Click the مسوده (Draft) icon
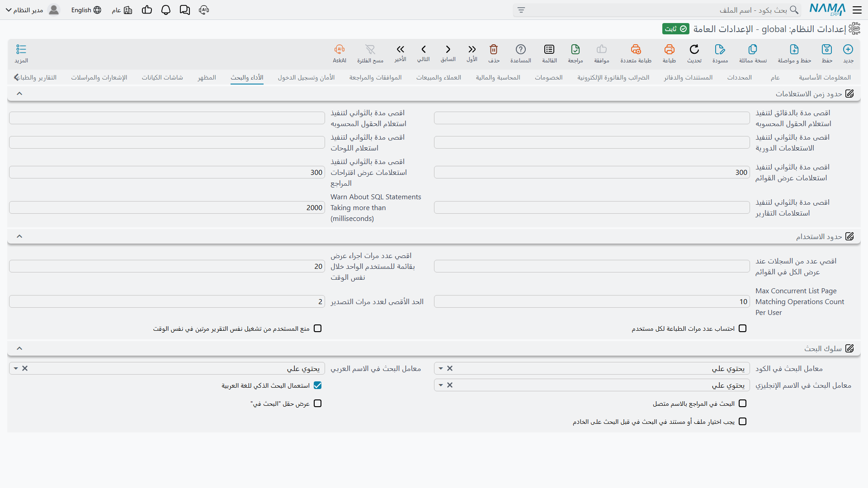The width and height of the screenshot is (868, 488). (x=720, y=49)
